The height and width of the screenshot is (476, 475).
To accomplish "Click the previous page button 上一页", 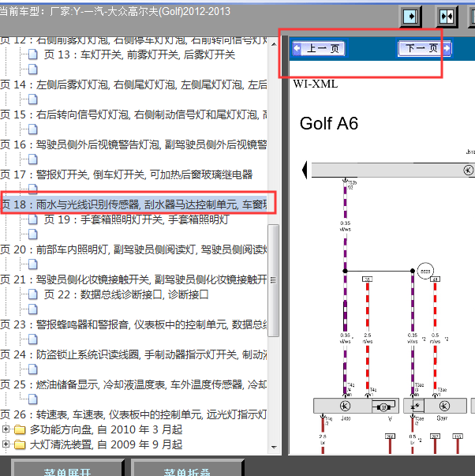I will pos(319,48).
